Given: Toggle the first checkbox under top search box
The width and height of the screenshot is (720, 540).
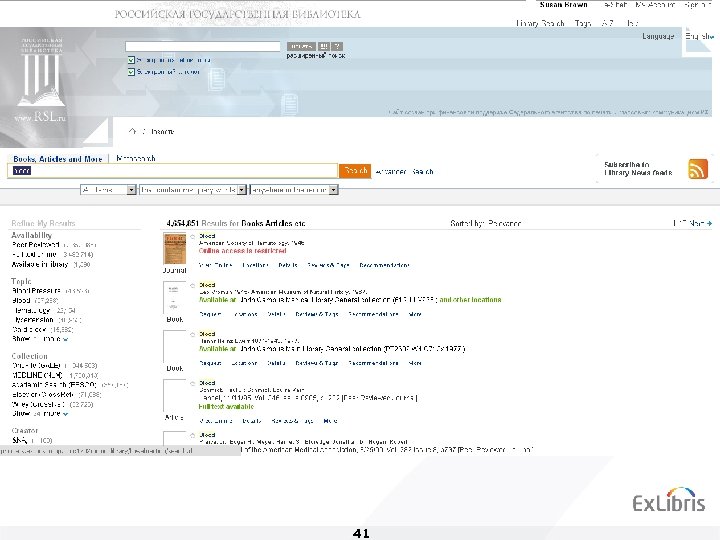Looking at the screenshot, I should [131, 60].
